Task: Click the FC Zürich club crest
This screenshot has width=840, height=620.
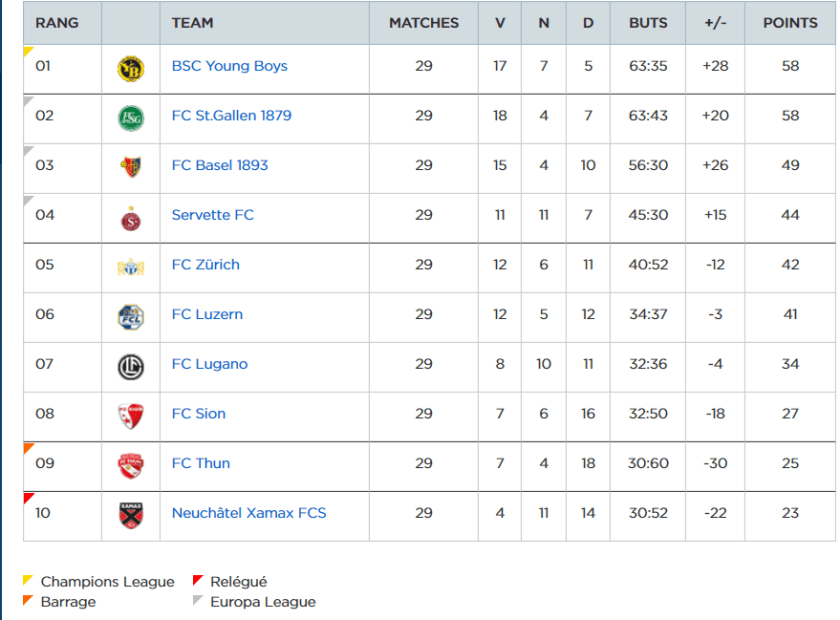Action: [x=130, y=265]
